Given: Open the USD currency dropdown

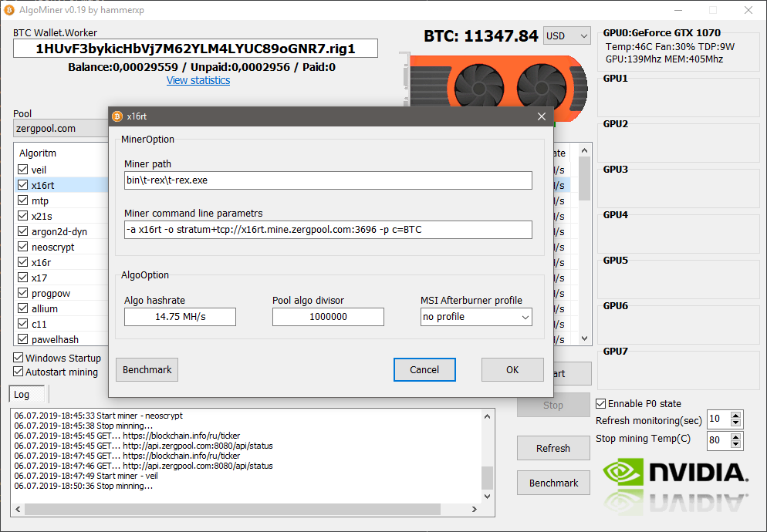Looking at the screenshot, I should click(x=567, y=35).
